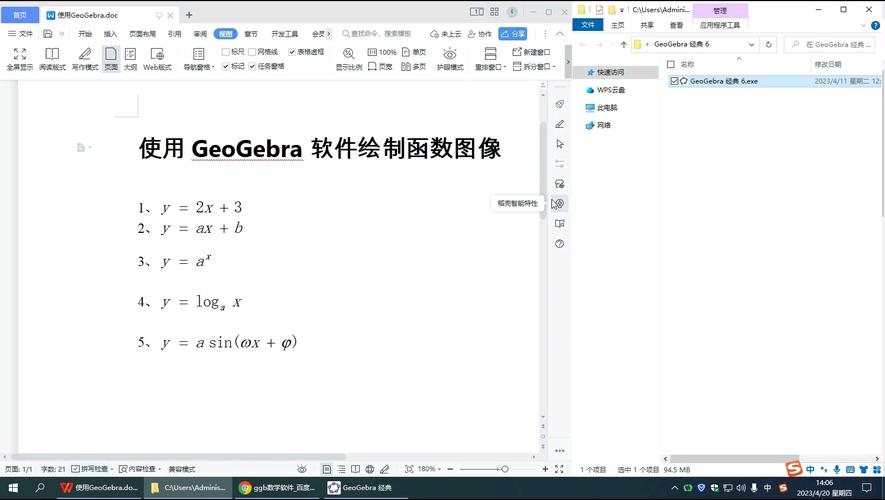The height and width of the screenshot is (500, 885).
Task: Enter full screen from status bar corner
Action: [559, 469]
